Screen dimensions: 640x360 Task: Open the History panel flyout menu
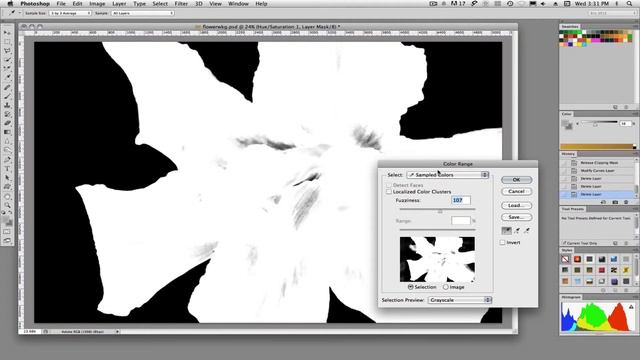636,154
